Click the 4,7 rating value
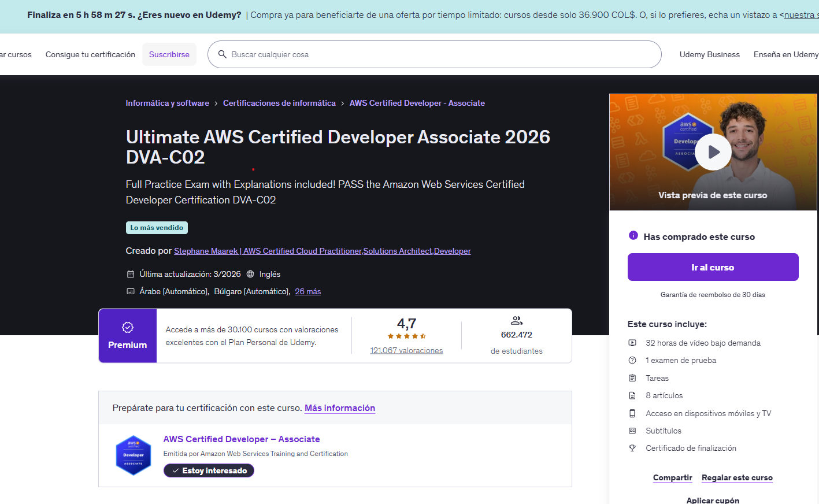The width and height of the screenshot is (819, 504). click(406, 323)
